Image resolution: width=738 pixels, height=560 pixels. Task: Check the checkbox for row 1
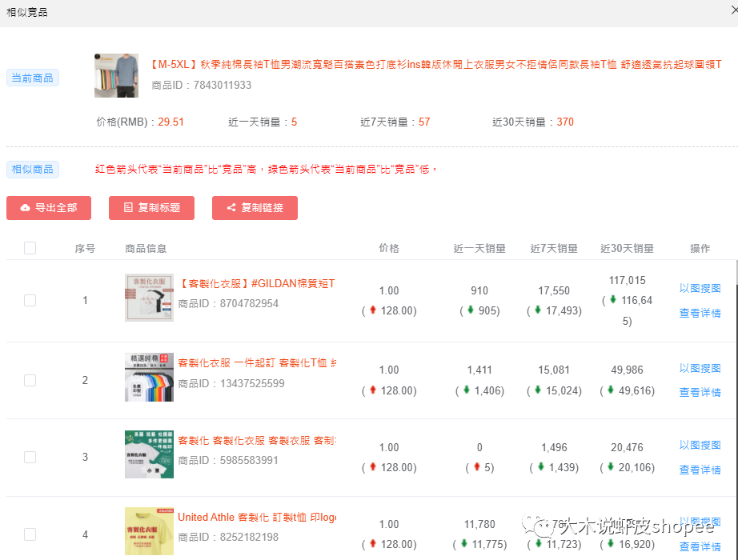tap(30, 300)
